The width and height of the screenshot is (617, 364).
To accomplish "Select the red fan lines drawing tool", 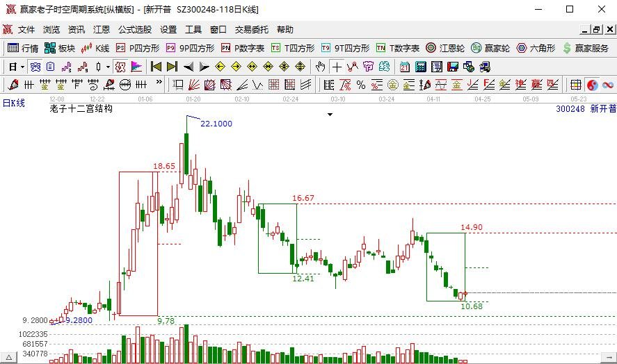I will click(x=194, y=85).
